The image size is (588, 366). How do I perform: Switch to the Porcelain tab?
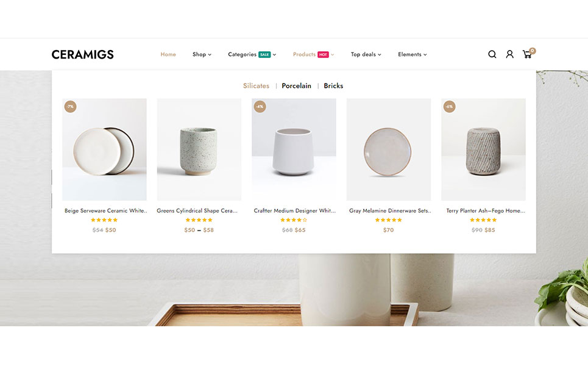(x=296, y=86)
